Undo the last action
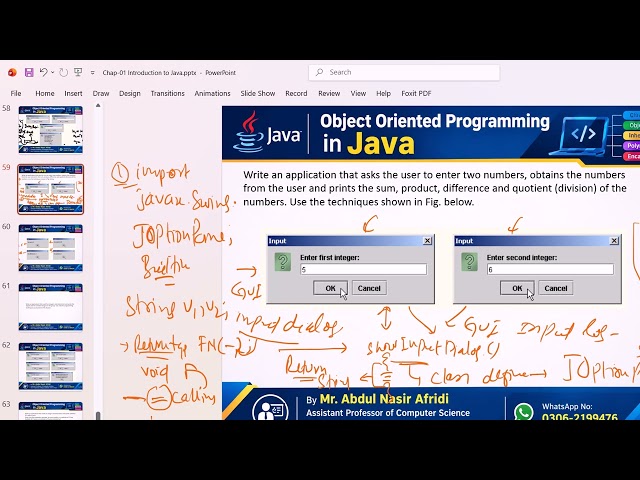The height and width of the screenshot is (480, 640). click(x=43, y=73)
